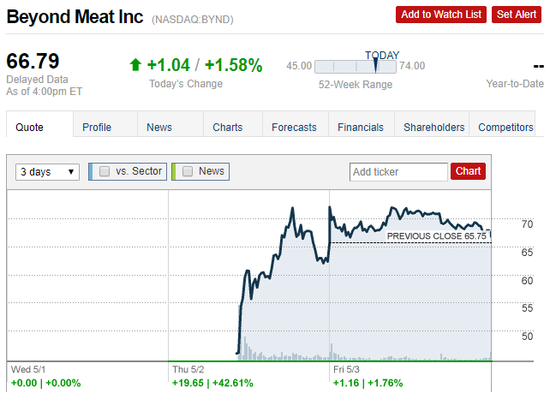
Task: Switch to the Profile tab
Action: pos(97,127)
